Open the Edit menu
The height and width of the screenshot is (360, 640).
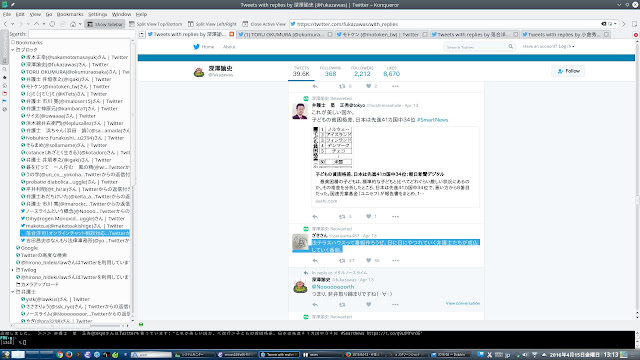(x=20, y=14)
